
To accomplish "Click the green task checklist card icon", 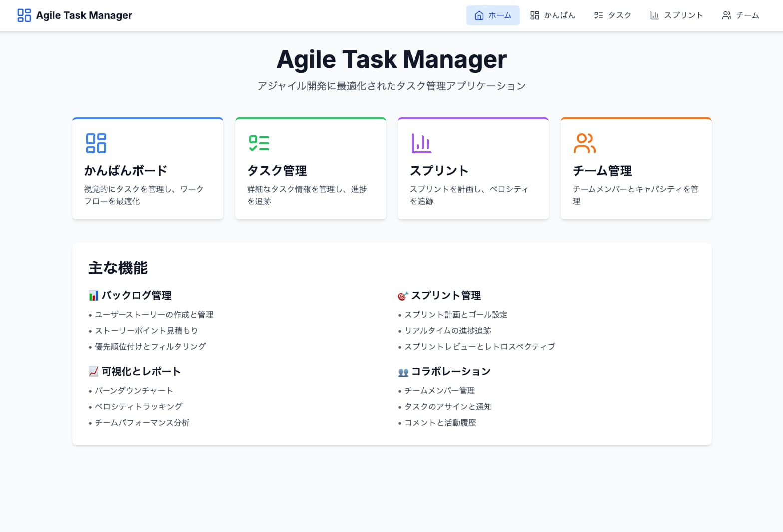I will pos(259,143).
